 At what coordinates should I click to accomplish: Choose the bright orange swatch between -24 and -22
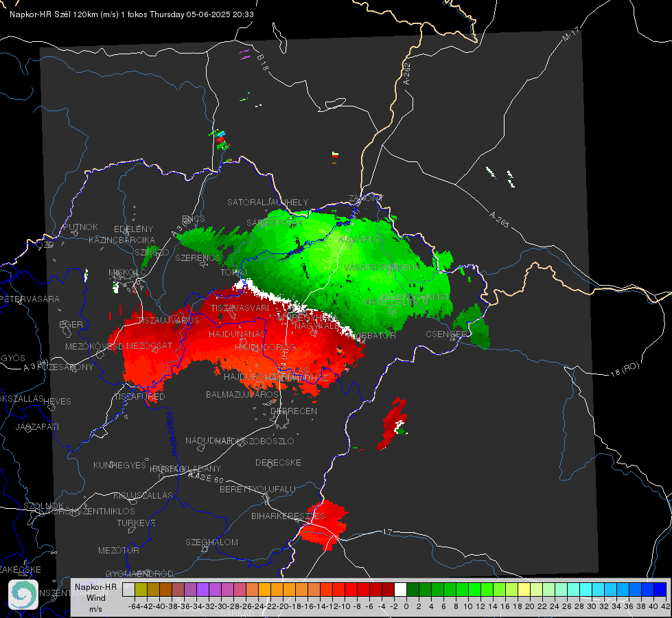[x=264, y=589]
